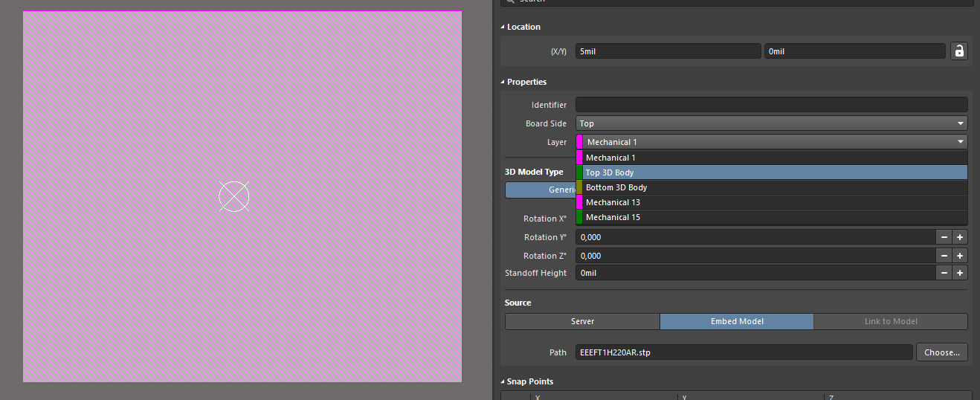Switch source to Server
Image resolution: width=980 pixels, height=400 pixels.
pos(582,321)
